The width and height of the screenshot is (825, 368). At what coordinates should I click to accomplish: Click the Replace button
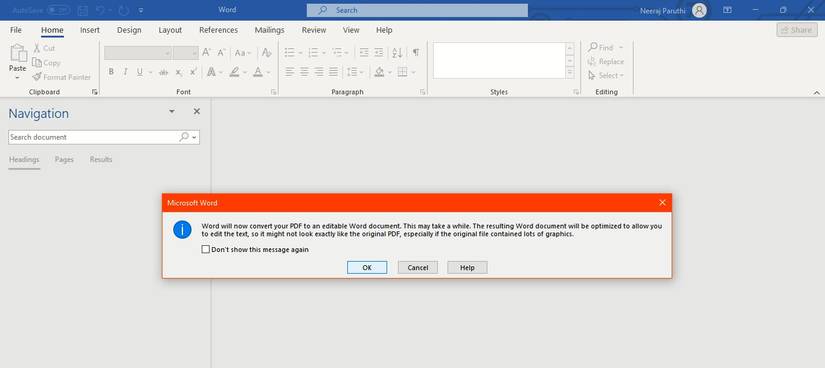click(606, 62)
